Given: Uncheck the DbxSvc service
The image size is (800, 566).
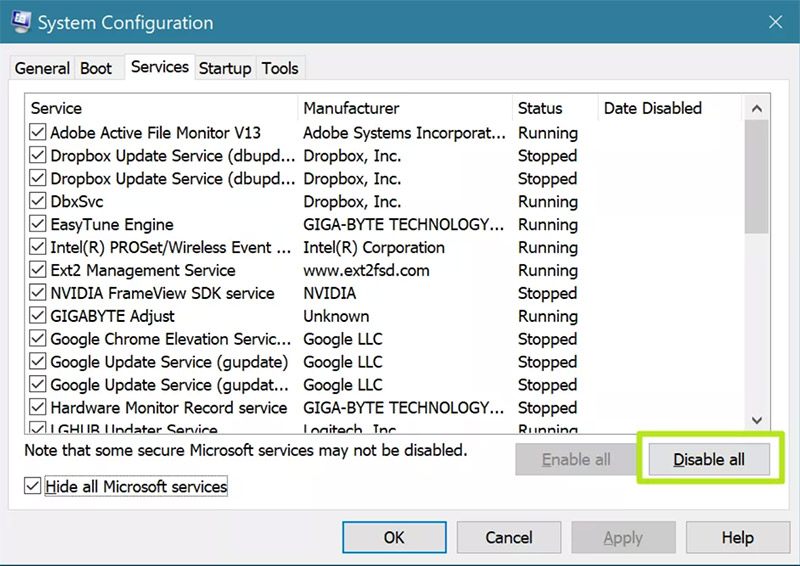Looking at the screenshot, I should (x=37, y=201).
